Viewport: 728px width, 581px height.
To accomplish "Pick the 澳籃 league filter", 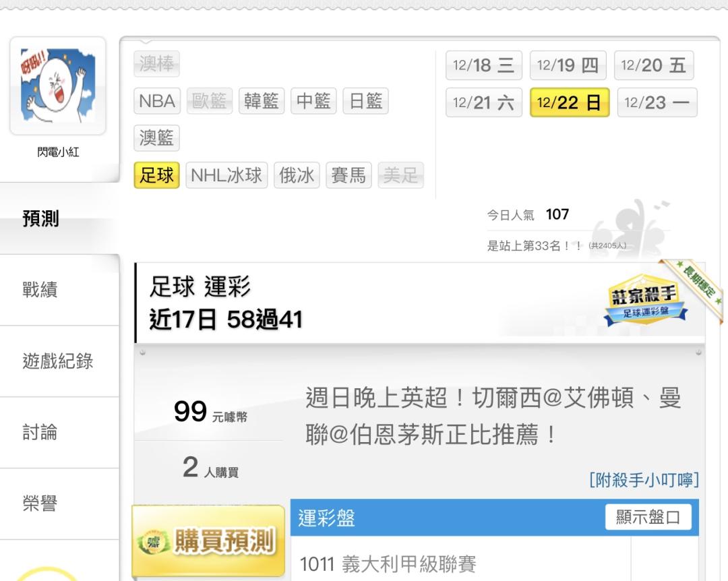I will pyautogui.click(x=156, y=138).
